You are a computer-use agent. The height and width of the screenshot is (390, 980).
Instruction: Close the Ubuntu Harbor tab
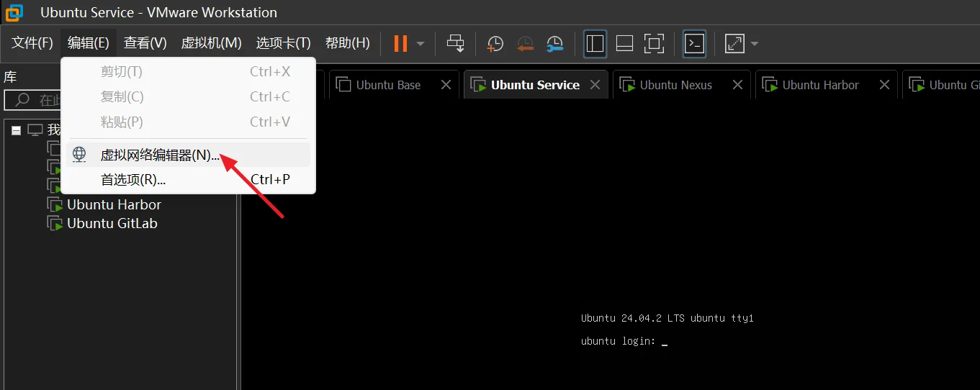point(885,85)
